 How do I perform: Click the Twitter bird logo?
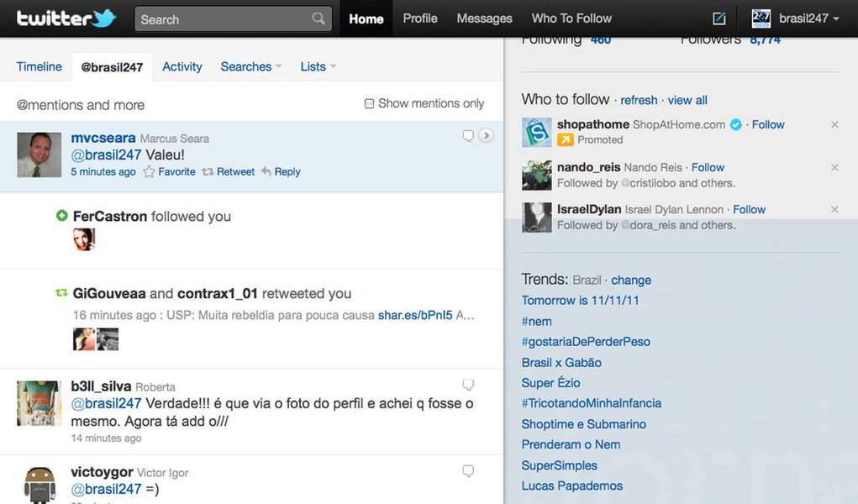click(x=103, y=18)
